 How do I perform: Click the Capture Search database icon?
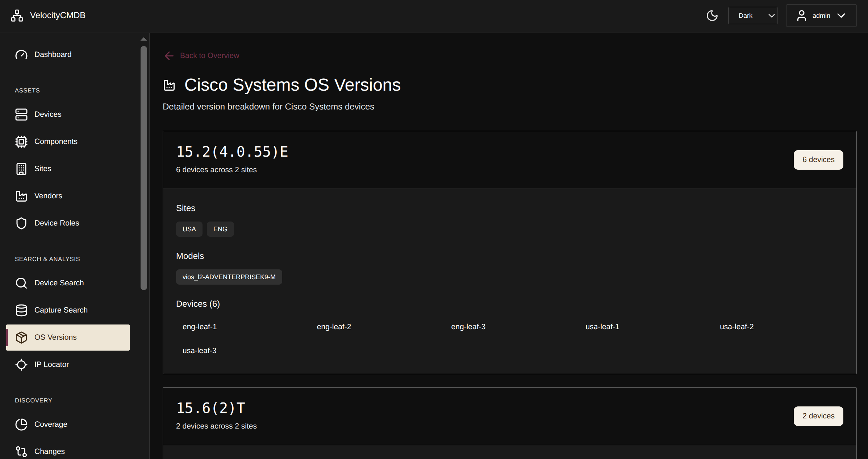21,310
